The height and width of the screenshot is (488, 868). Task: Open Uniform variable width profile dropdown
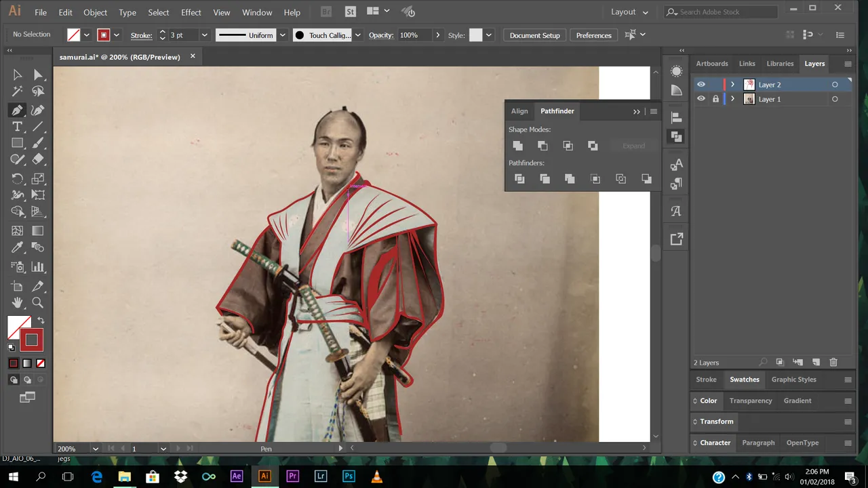(283, 35)
